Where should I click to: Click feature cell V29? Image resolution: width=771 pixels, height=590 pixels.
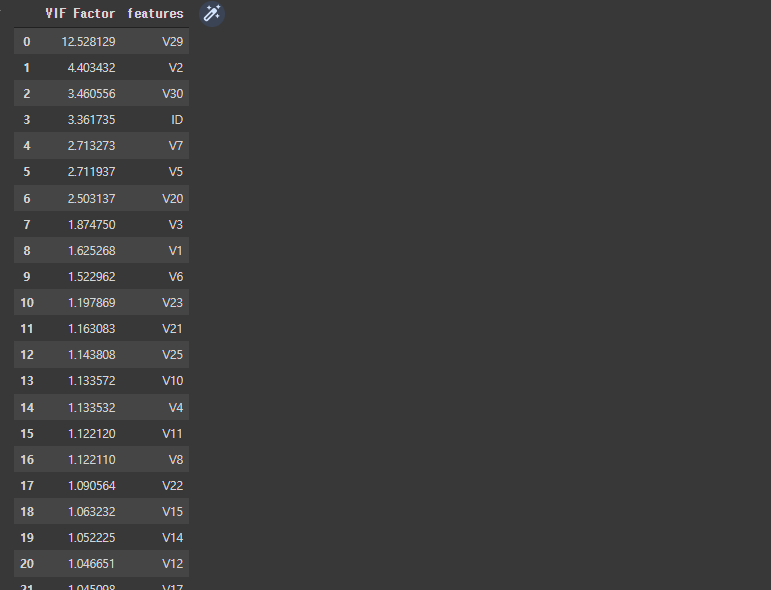(173, 42)
